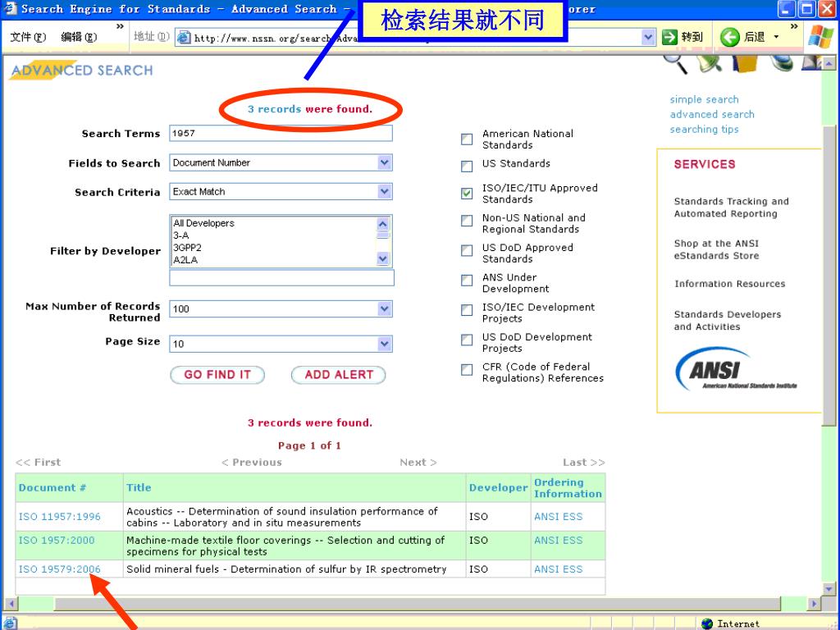Open Information Resources link
Viewport: 840px width, 630px height.
(729, 284)
